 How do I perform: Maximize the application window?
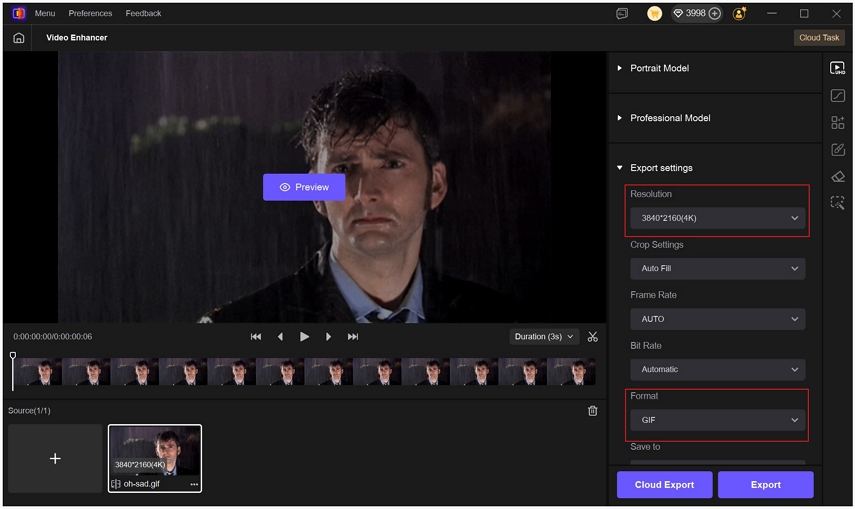click(x=804, y=13)
